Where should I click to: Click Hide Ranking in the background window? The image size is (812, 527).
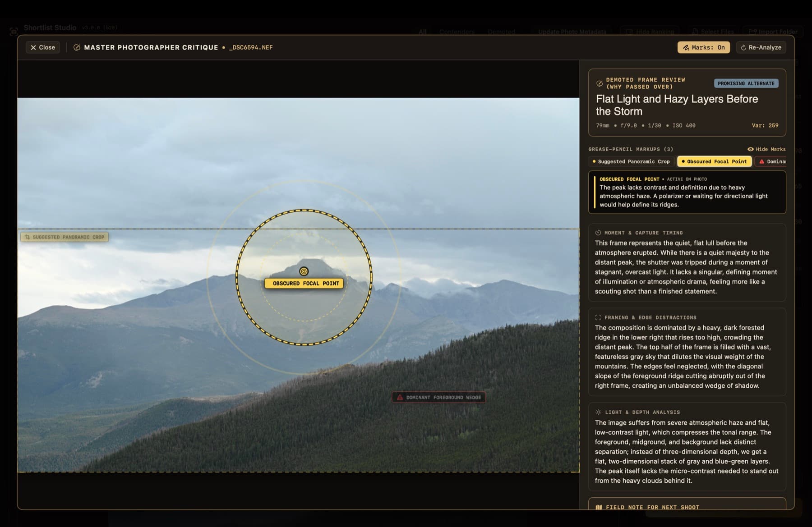tap(650, 32)
